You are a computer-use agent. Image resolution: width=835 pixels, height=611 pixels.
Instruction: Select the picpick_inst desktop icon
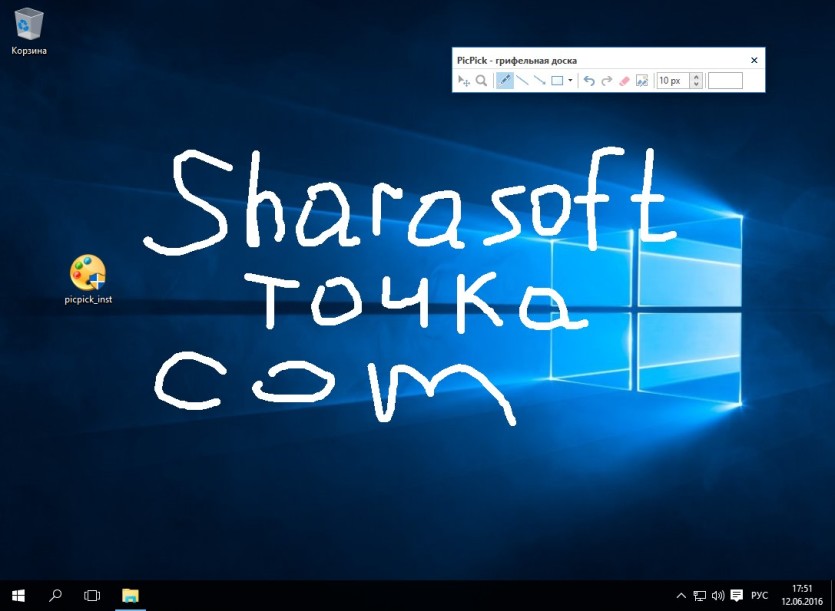click(x=88, y=280)
